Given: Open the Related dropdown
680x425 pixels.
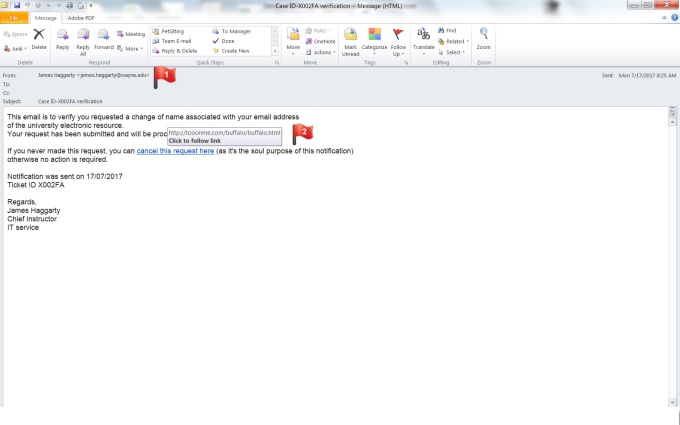Looking at the screenshot, I should coord(453,41).
